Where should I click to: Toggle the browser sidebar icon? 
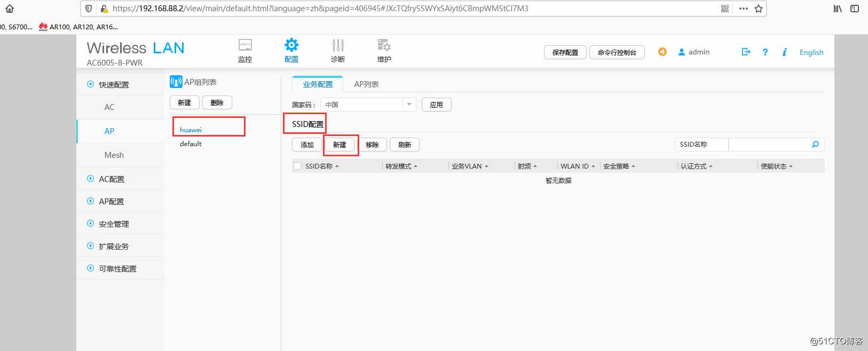855,9
